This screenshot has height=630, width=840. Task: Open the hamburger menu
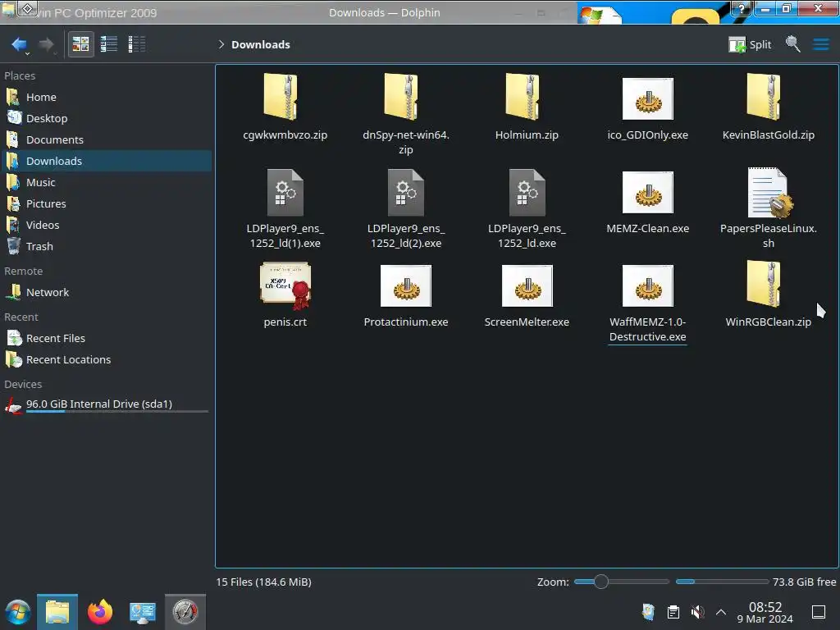tap(820, 44)
